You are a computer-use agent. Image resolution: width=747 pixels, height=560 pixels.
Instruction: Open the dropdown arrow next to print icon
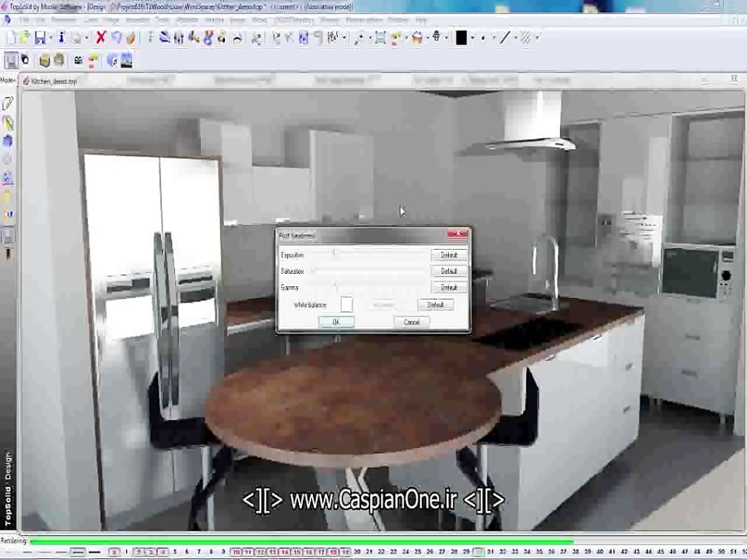86,38
